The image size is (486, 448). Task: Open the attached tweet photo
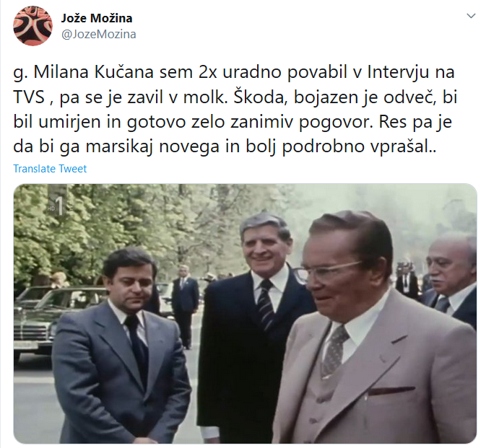coord(246,313)
